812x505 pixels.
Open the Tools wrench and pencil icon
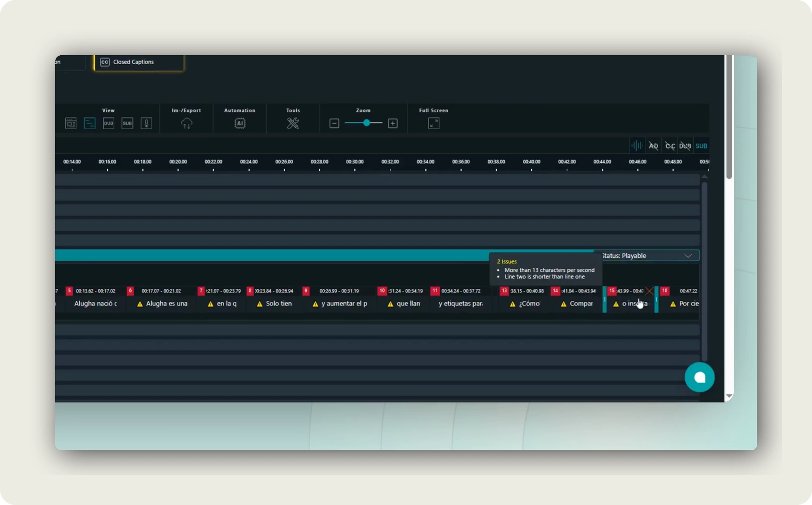point(293,123)
